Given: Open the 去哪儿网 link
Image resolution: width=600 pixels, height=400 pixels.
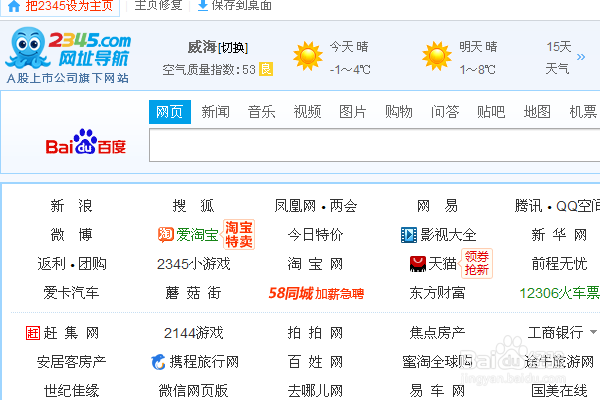Looking at the screenshot, I should point(315,391).
